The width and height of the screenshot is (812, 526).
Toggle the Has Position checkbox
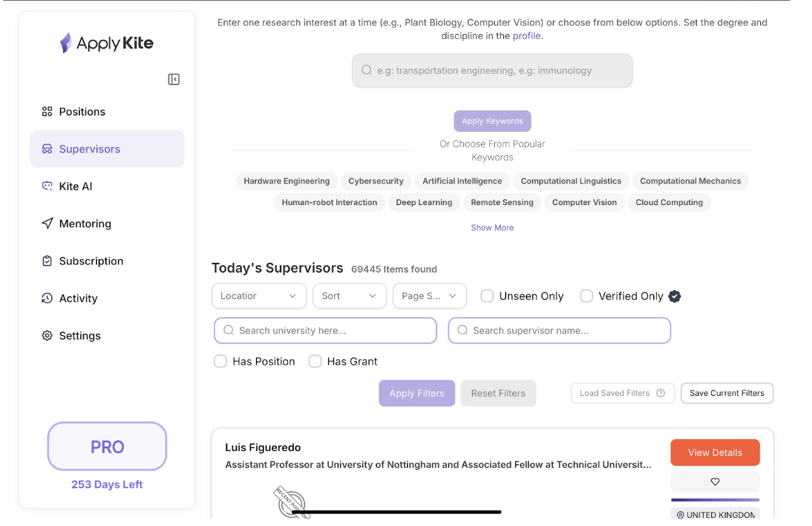[221, 361]
